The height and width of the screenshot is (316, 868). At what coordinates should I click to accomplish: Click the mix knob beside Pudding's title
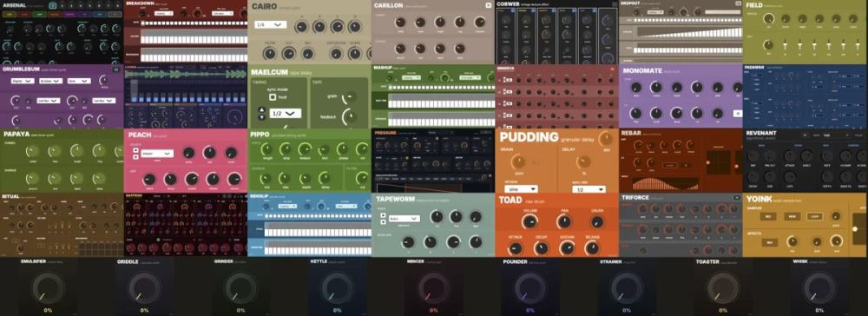tap(606, 138)
